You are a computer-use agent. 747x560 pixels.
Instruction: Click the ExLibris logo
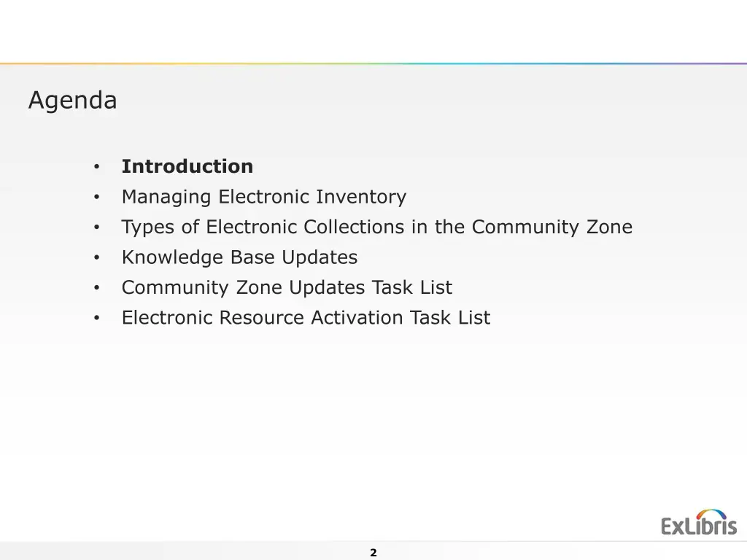tap(699, 523)
